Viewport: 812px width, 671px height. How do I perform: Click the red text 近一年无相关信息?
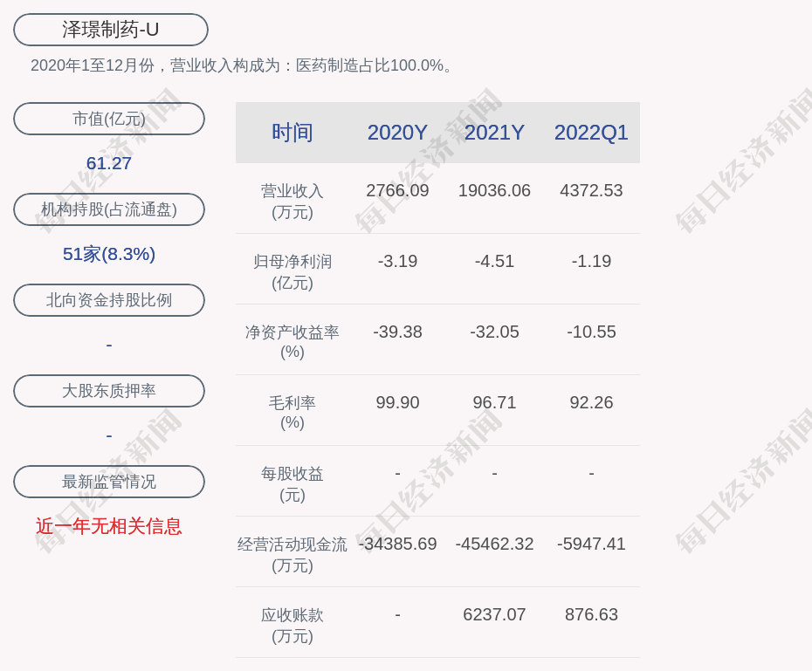[109, 526]
